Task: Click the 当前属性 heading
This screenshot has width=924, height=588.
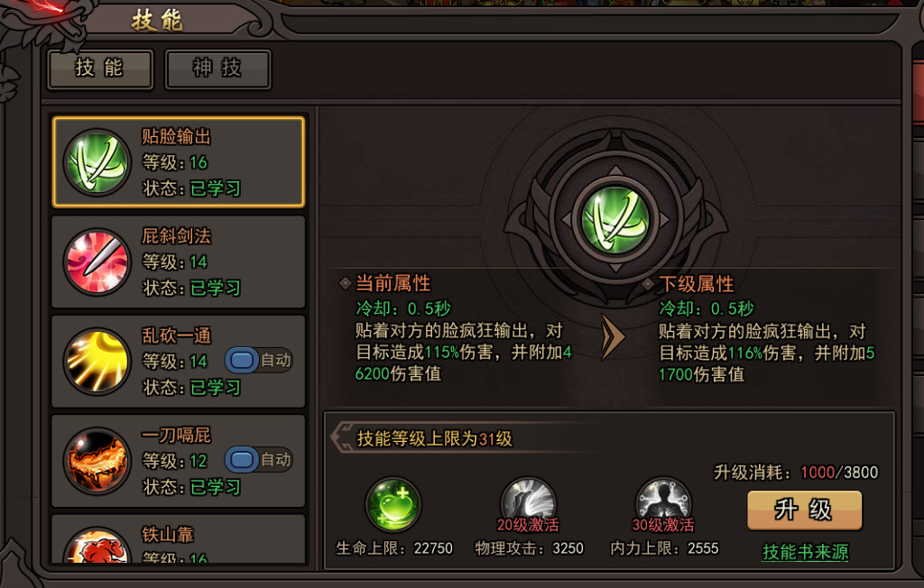Action: pyautogui.click(x=393, y=283)
